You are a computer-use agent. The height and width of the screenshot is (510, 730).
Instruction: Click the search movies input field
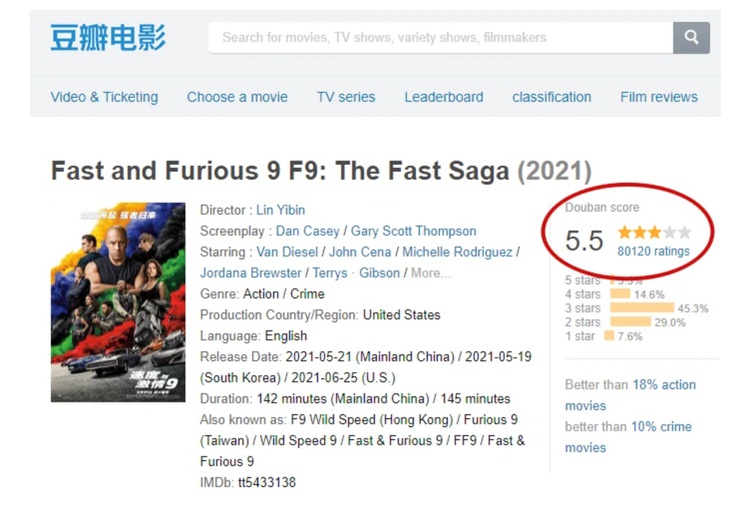(x=440, y=38)
